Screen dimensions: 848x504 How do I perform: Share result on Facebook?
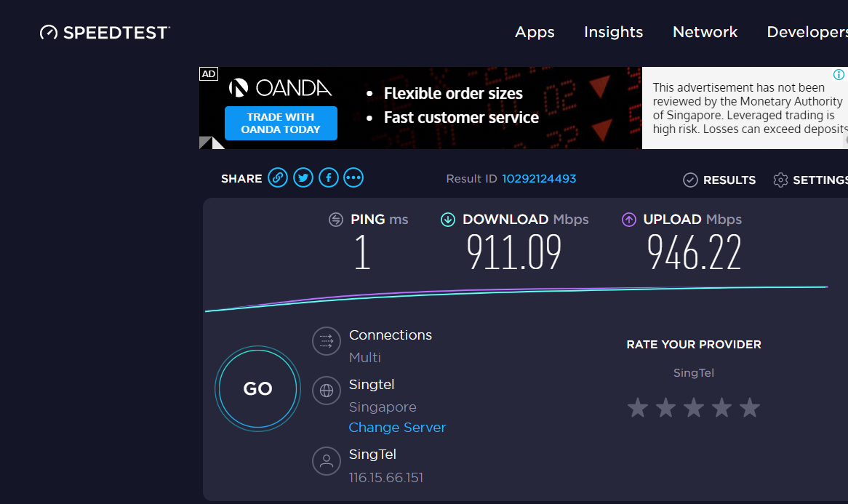coord(329,177)
